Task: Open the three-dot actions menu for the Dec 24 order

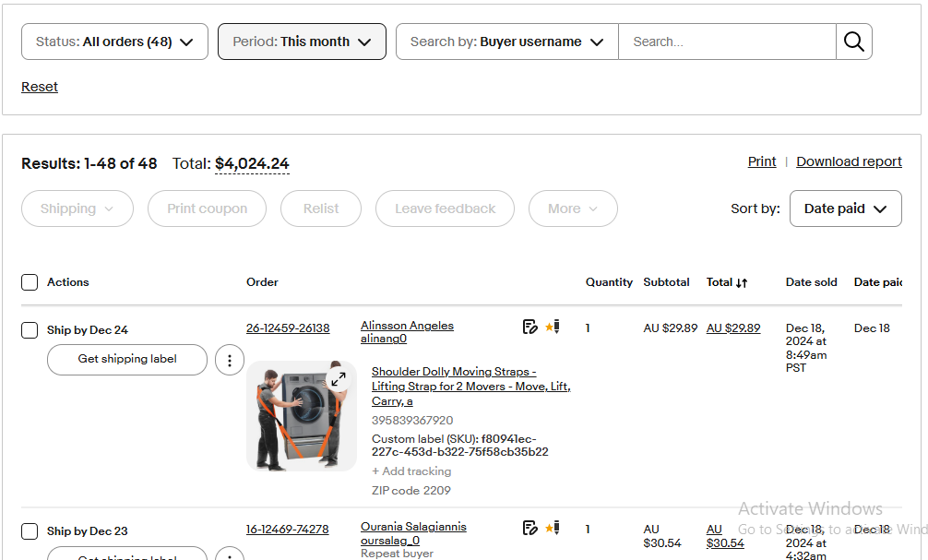Action: tap(230, 360)
